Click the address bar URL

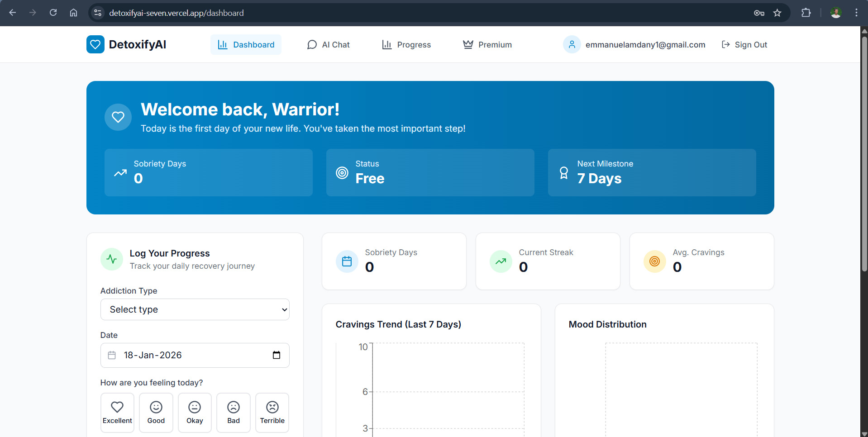(x=176, y=13)
